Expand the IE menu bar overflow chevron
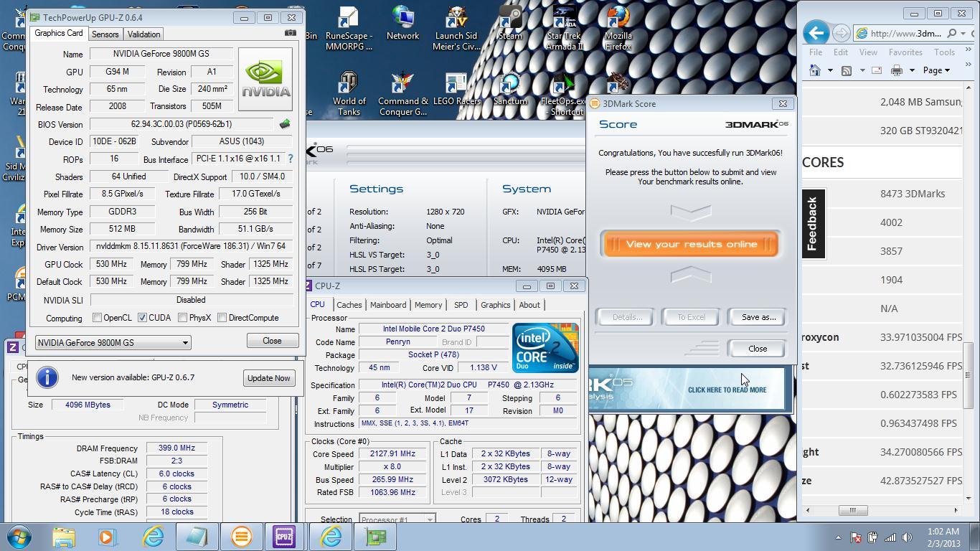980x551 pixels. pos(968,50)
